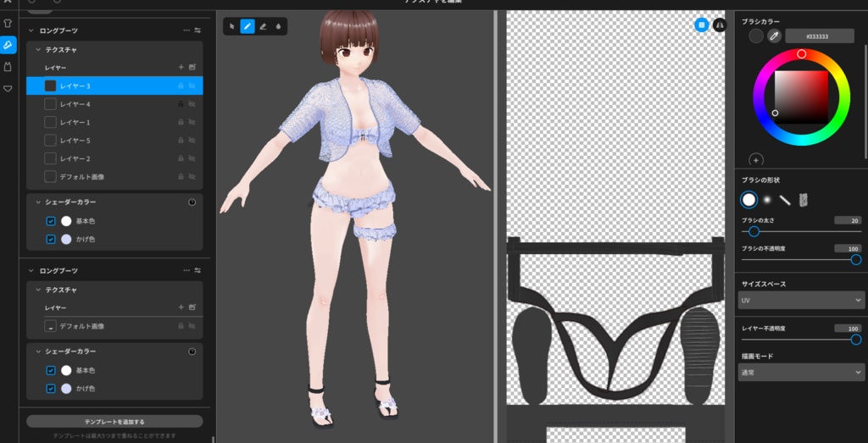The width and height of the screenshot is (868, 443).
Task: Open parameter sliders of first ロングブーツ section
Action: click(x=198, y=30)
